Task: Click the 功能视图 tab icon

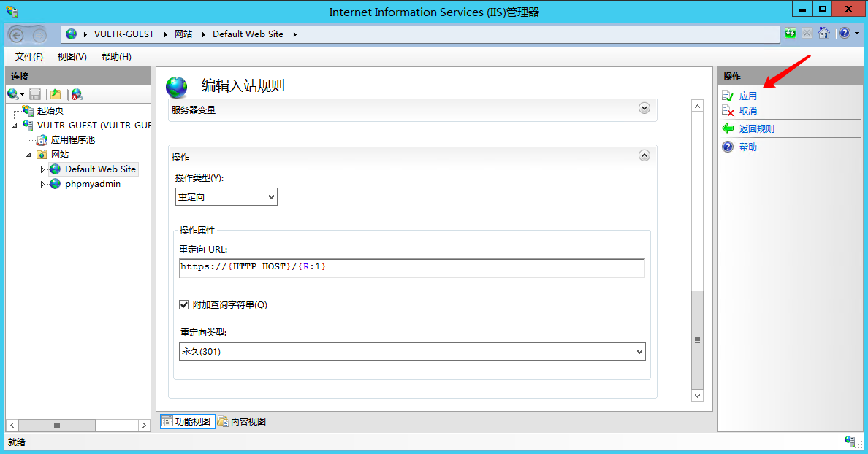Action: [167, 421]
